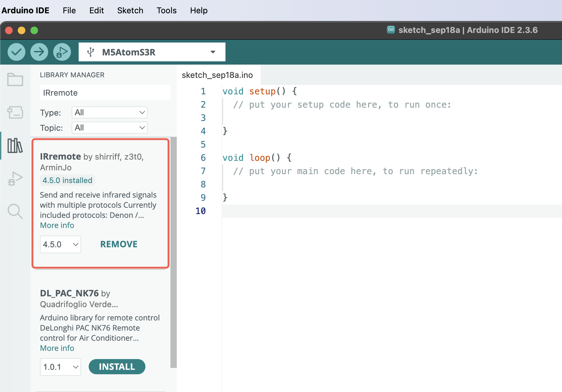Click the 'Topic:' label
Screen dimensions: 562x392
click(51, 128)
